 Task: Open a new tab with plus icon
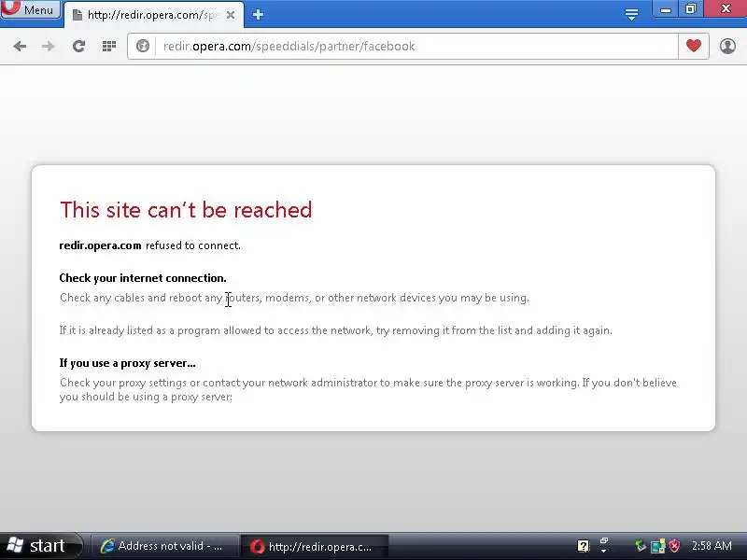(259, 15)
